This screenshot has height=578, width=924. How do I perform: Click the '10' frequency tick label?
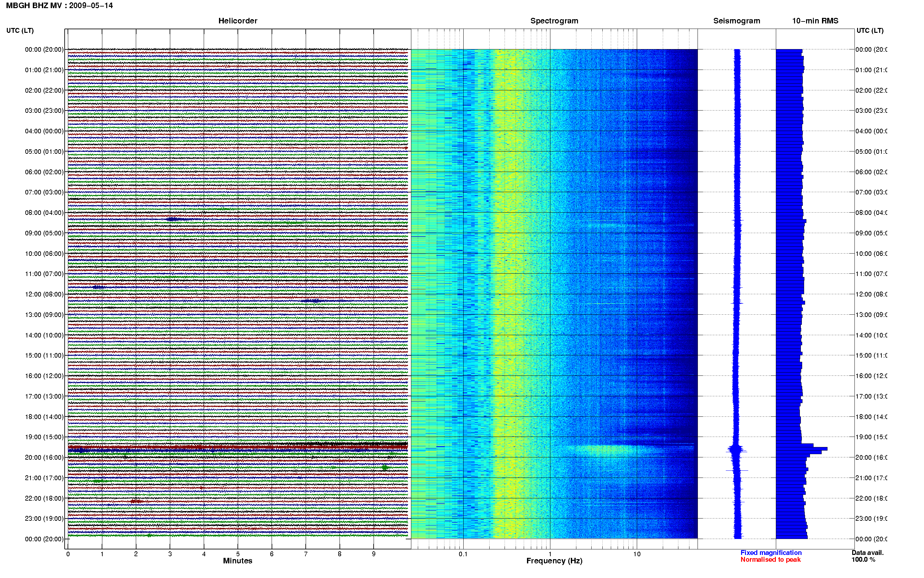point(637,554)
